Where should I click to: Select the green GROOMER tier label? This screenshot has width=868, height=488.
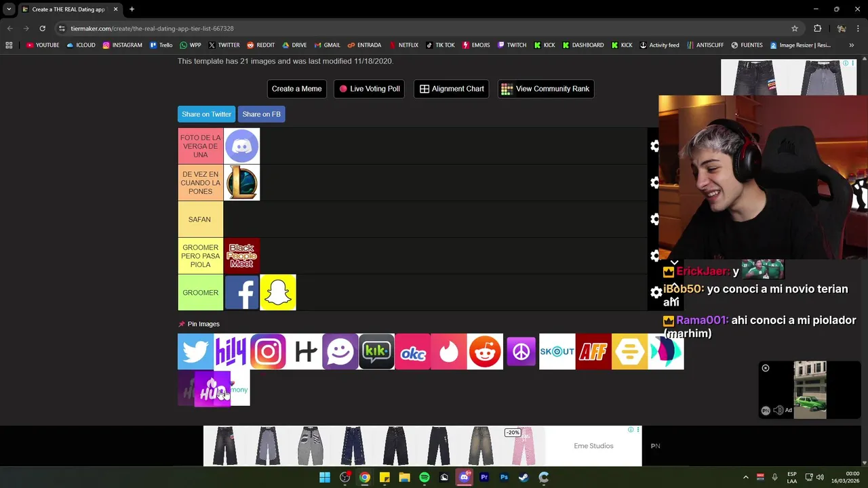[x=200, y=292]
